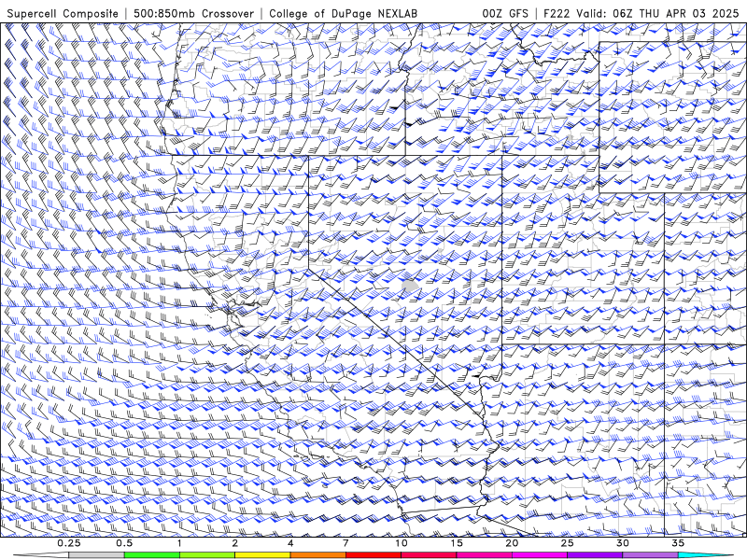
Task: Click the "00Z GFS" model run label
Action: (505, 13)
